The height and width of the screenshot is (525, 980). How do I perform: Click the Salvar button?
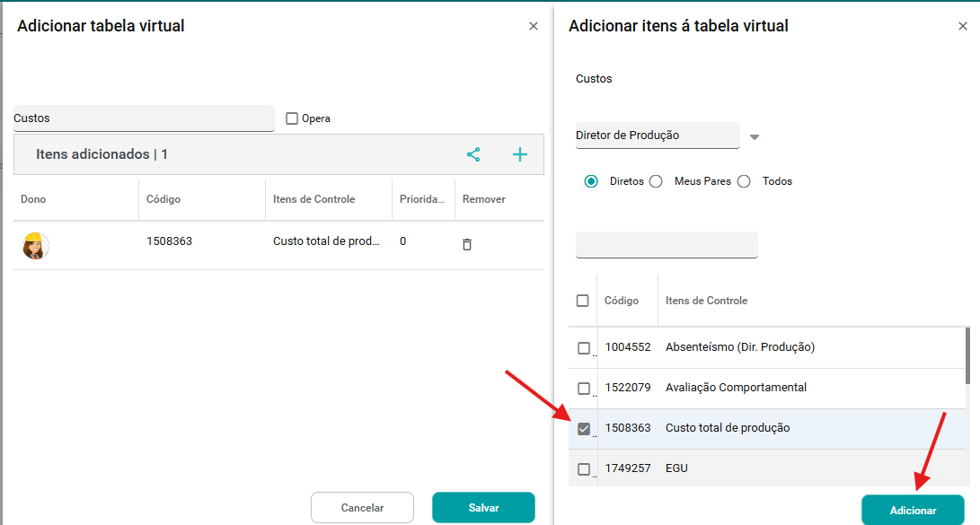[483, 508]
